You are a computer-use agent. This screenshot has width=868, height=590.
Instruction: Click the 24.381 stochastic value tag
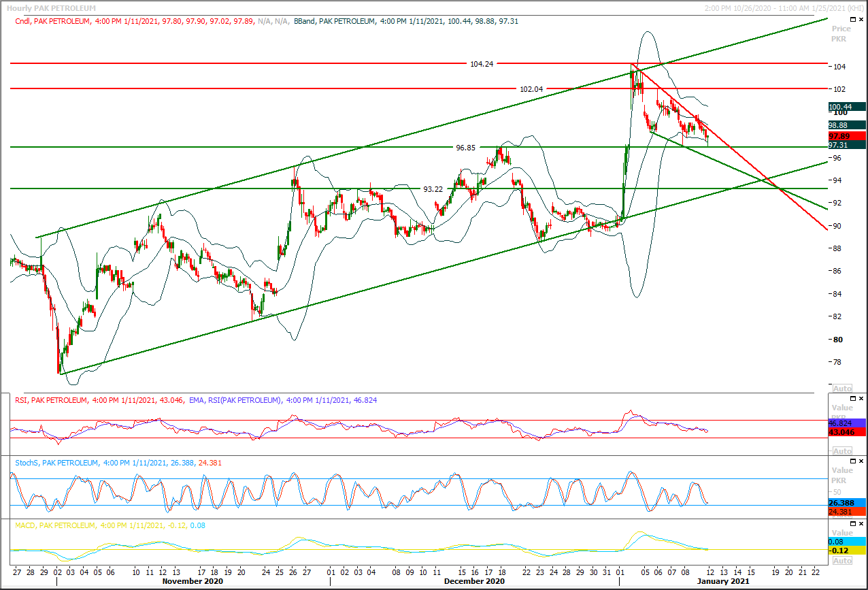point(846,512)
